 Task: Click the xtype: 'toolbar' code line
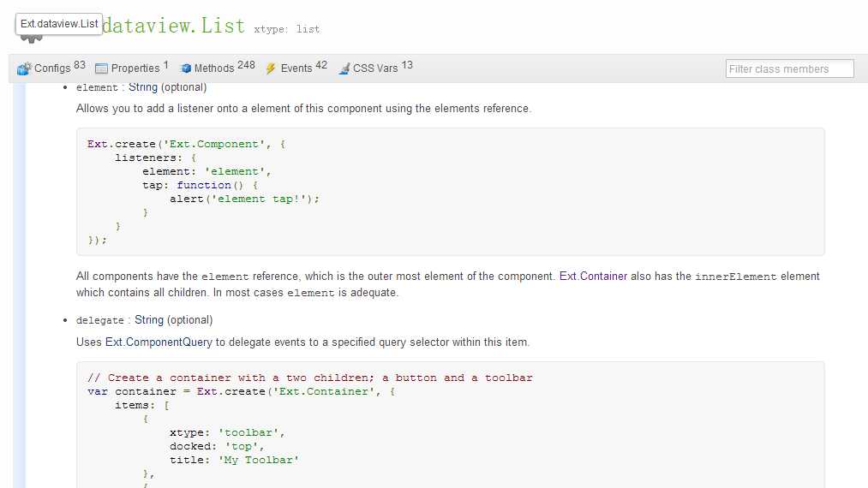tap(227, 432)
